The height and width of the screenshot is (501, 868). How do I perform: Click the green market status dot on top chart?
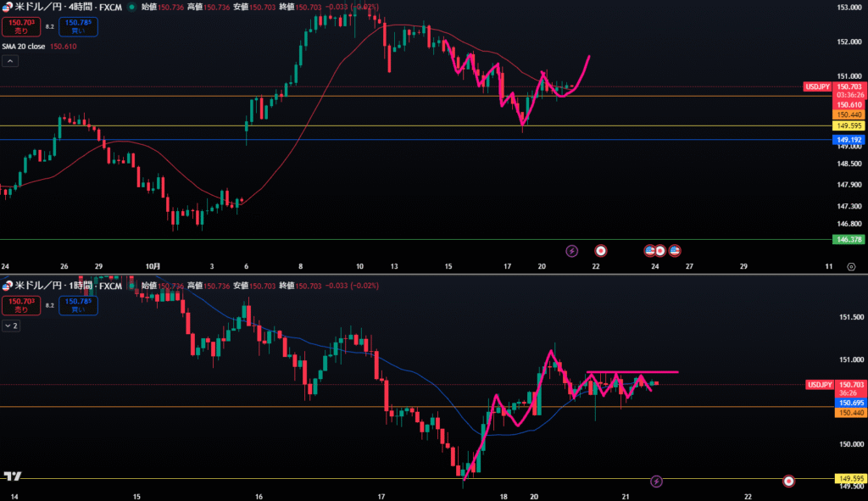click(x=132, y=7)
